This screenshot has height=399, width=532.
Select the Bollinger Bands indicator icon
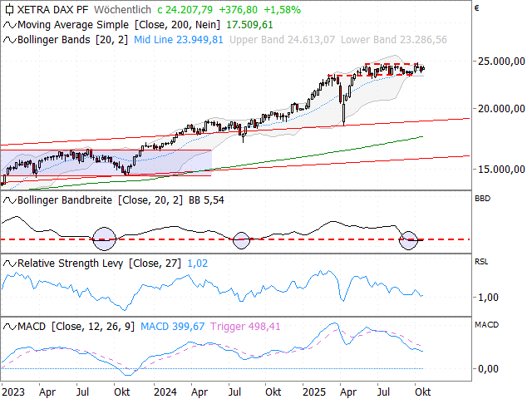[x=9, y=39]
